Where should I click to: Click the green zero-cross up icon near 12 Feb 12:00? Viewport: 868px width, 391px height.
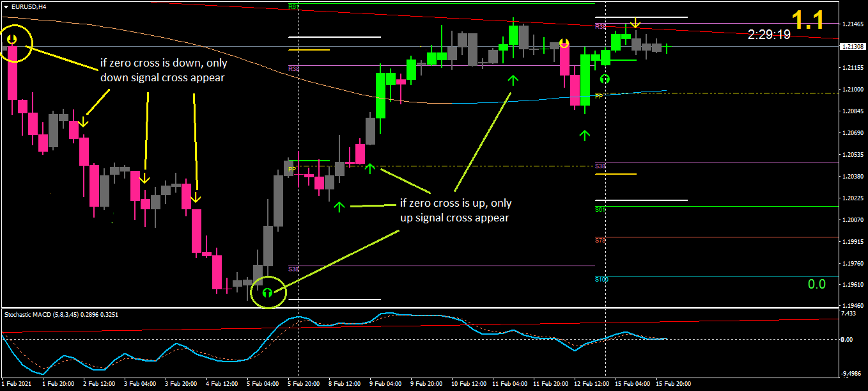click(605, 79)
